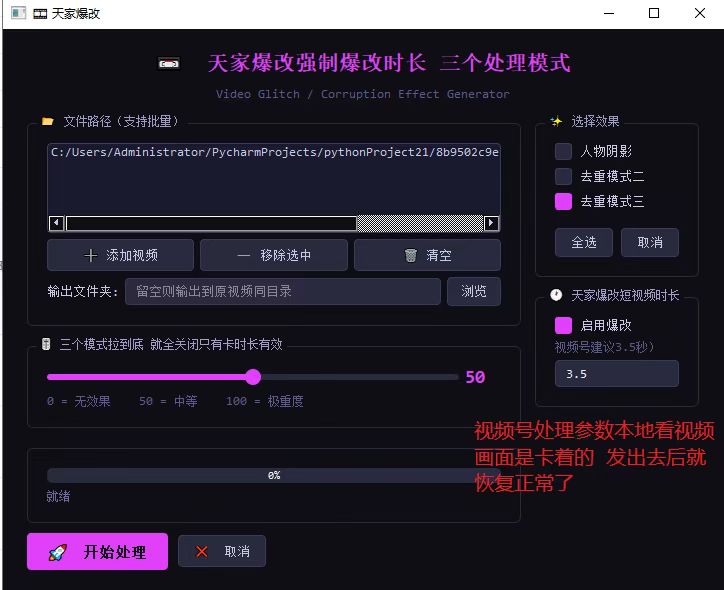Click the intensity slider handle at 50
The height and width of the screenshot is (590, 724).
(x=253, y=377)
